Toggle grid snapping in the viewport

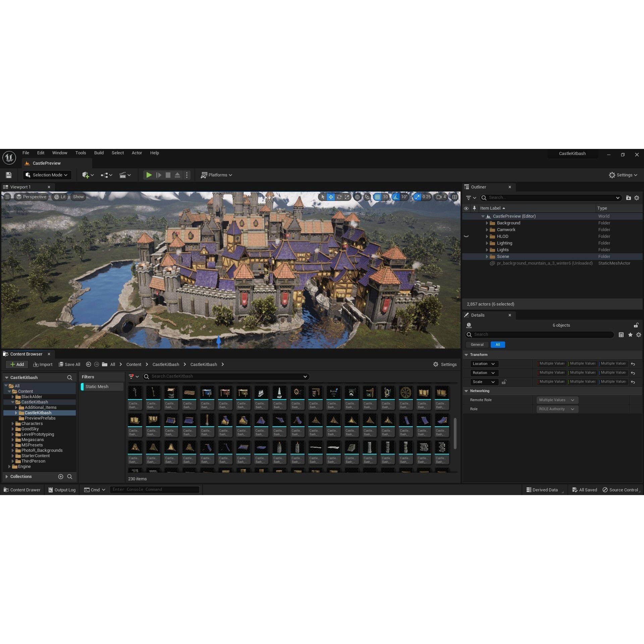[377, 197]
